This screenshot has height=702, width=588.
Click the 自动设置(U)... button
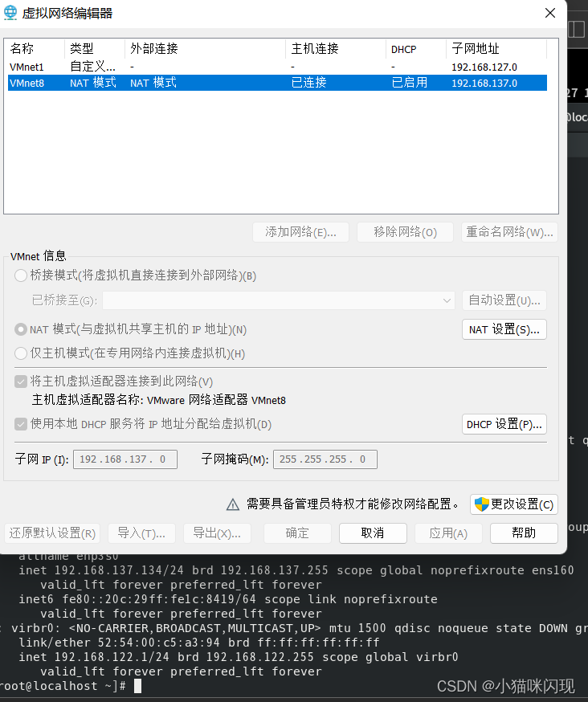coord(504,300)
